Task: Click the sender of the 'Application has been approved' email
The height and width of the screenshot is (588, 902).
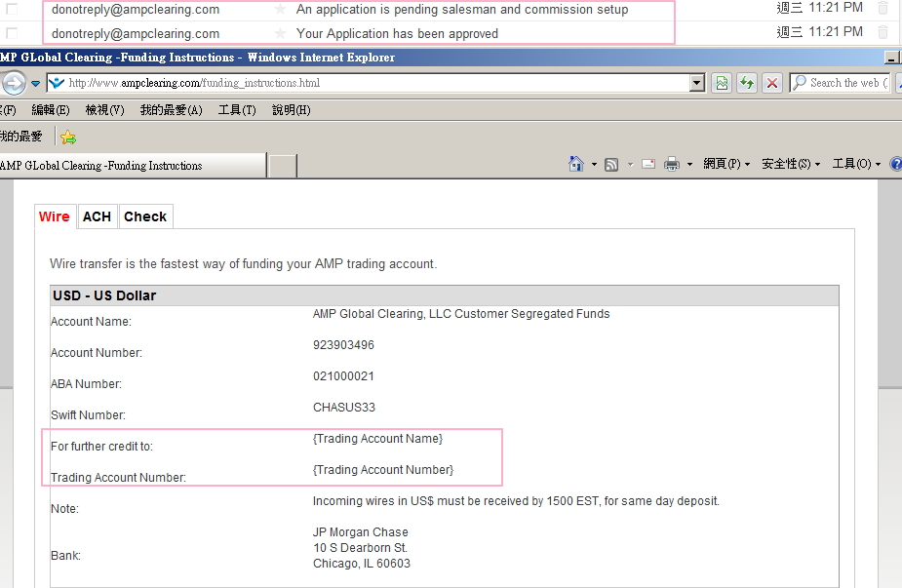Action: click(x=136, y=33)
